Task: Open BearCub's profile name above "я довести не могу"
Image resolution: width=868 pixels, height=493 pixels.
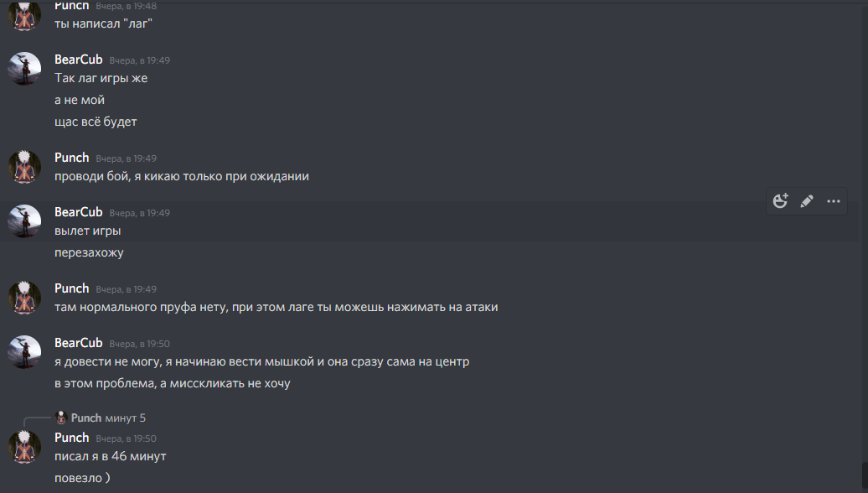Action: pyautogui.click(x=78, y=343)
